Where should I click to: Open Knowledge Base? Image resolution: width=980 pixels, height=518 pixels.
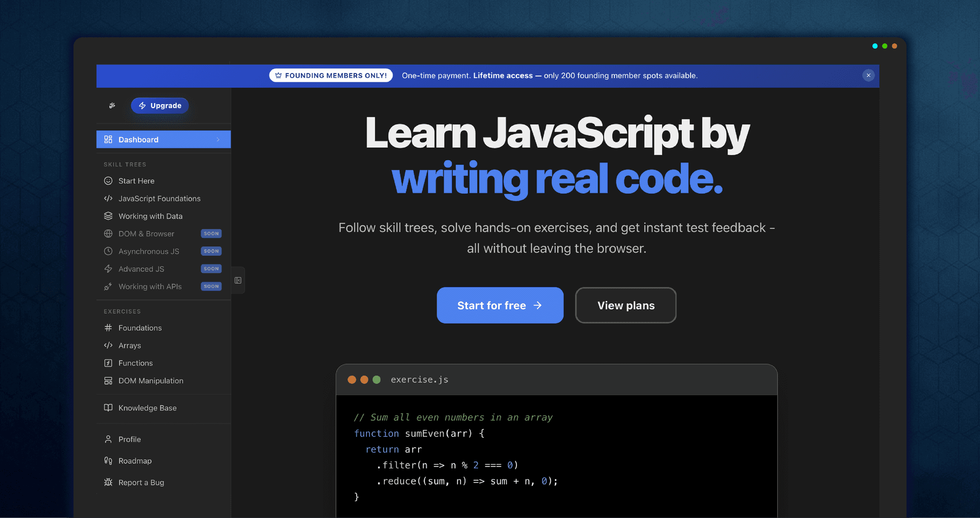click(x=163, y=408)
